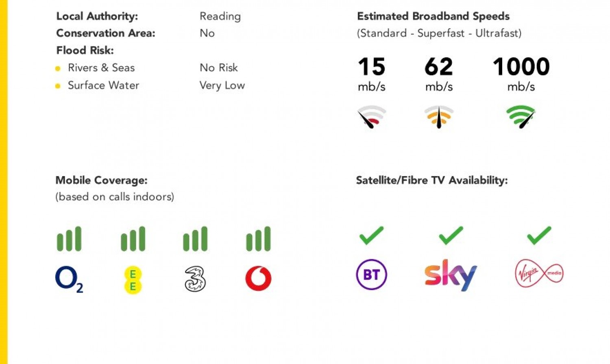This screenshot has width=610, height=364.
Task: Click the signal bars above Vodafone
Action: coord(258,239)
